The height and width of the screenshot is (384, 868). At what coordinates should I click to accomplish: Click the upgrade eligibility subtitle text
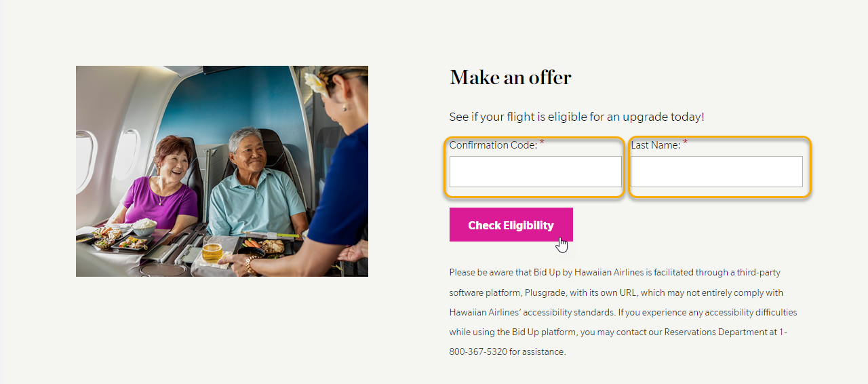tap(576, 117)
